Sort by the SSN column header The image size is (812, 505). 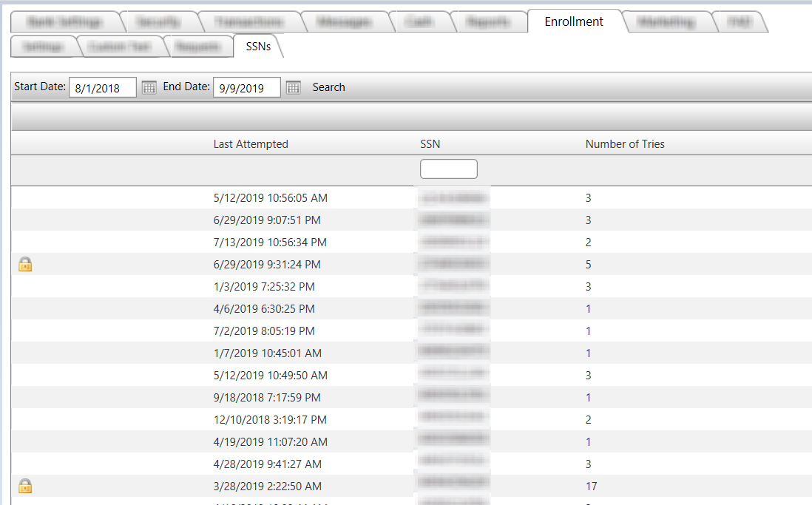(x=430, y=144)
